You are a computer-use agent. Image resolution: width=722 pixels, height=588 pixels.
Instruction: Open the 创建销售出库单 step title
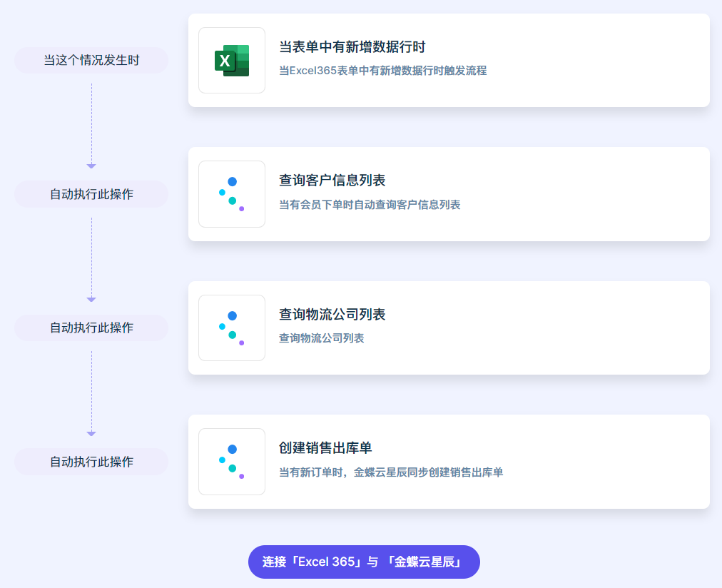[325, 448]
